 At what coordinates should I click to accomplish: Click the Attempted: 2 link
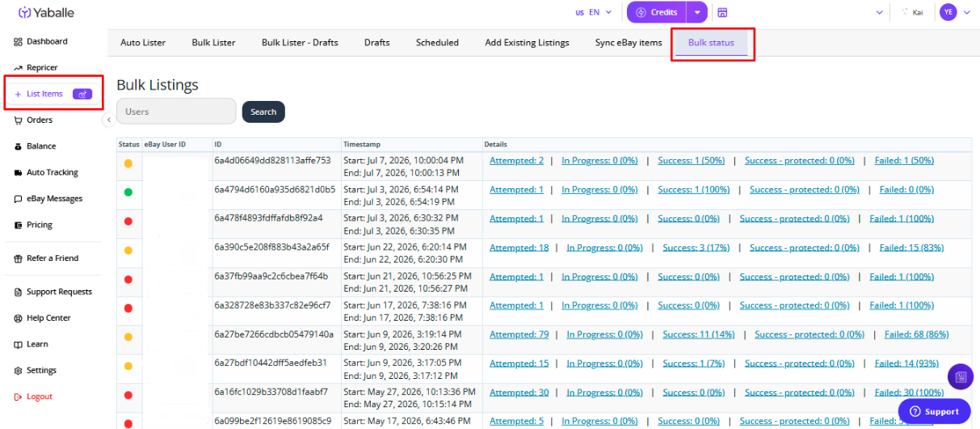[x=516, y=161]
